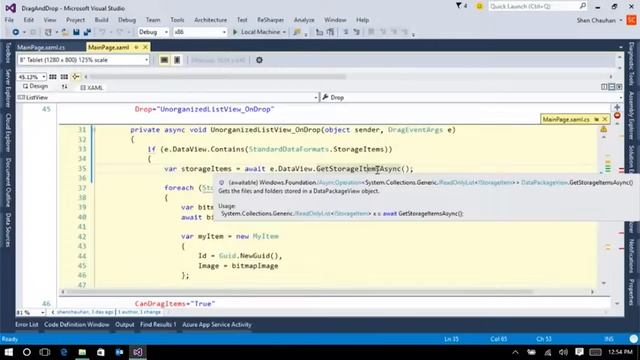
Task: Click the New Project toolbar icon
Action: pos(48,32)
